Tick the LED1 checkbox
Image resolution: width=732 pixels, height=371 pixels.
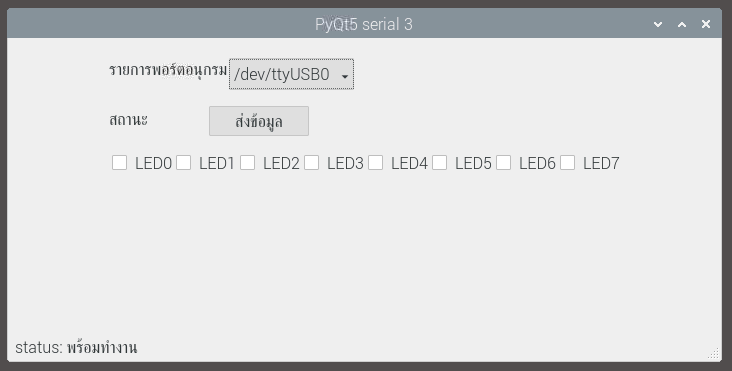coord(183,163)
